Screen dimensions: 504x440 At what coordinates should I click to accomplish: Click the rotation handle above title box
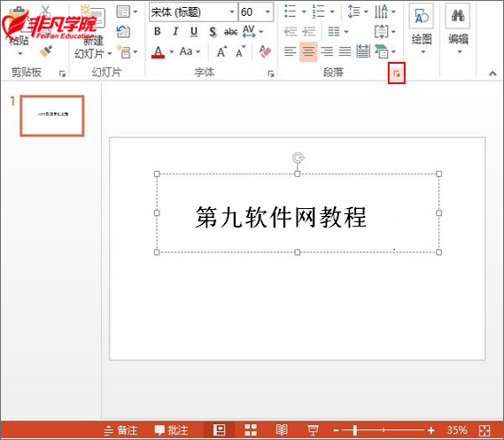click(x=298, y=158)
